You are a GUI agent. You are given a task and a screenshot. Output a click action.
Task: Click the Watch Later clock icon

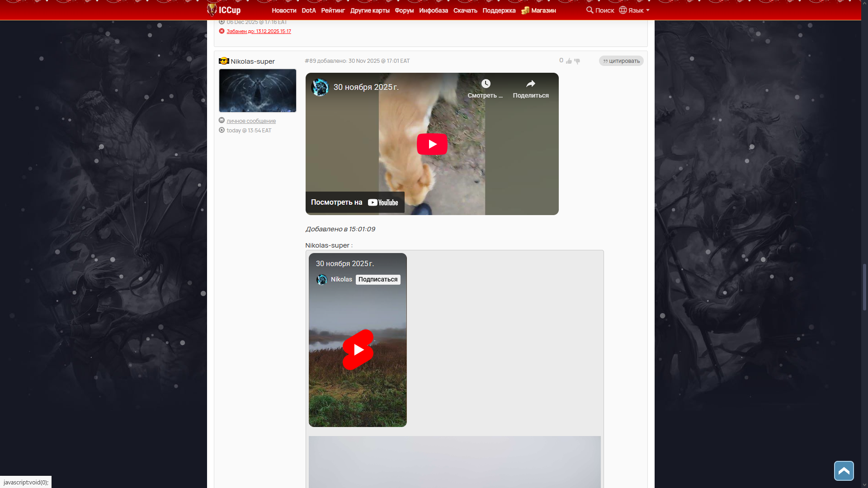[x=486, y=84]
